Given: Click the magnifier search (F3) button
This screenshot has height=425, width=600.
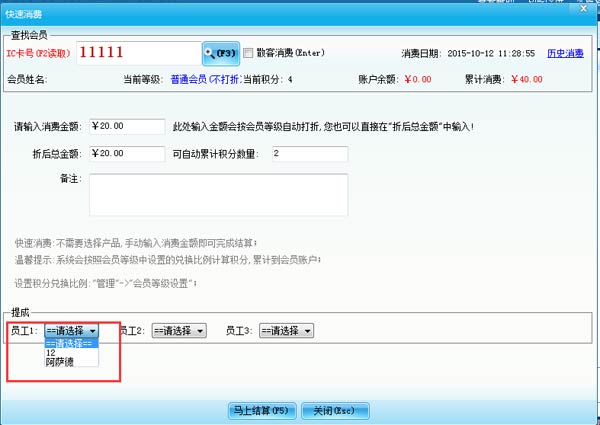Looking at the screenshot, I should tap(221, 53).
